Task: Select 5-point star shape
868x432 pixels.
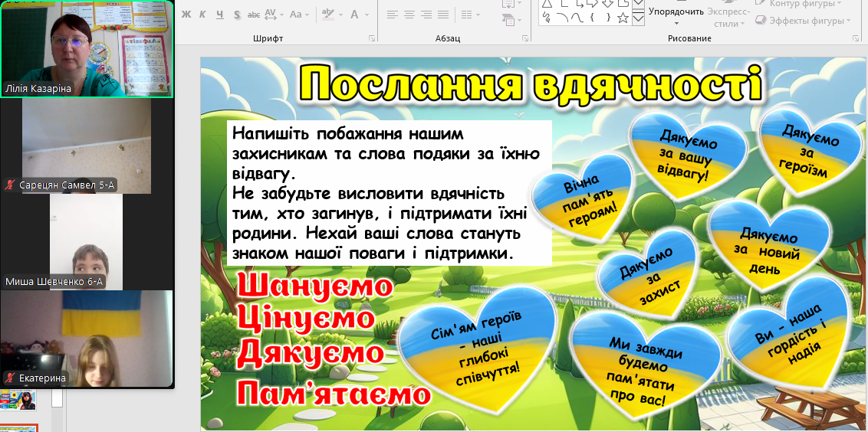Action: 622,18
